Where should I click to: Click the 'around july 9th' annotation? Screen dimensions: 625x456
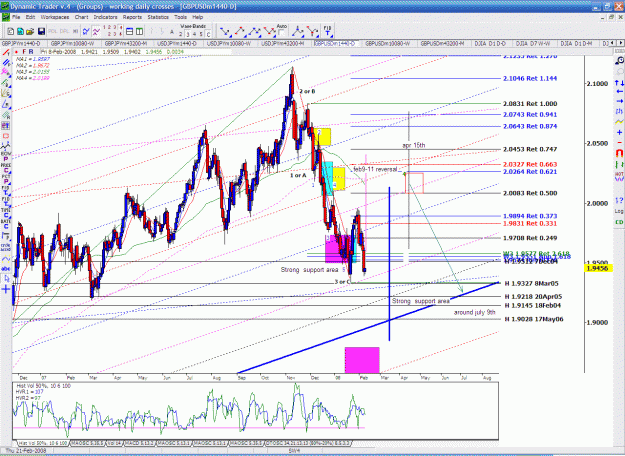coord(474,312)
